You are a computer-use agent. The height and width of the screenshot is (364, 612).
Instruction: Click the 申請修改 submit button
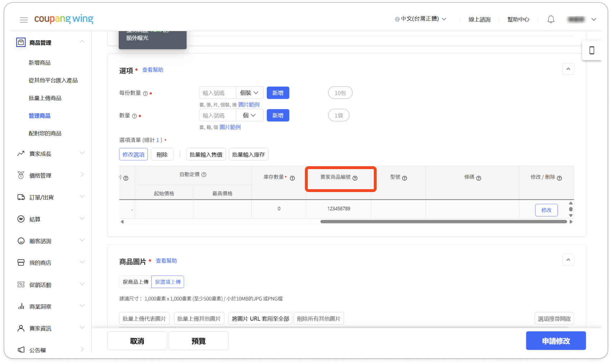[556, 341]
